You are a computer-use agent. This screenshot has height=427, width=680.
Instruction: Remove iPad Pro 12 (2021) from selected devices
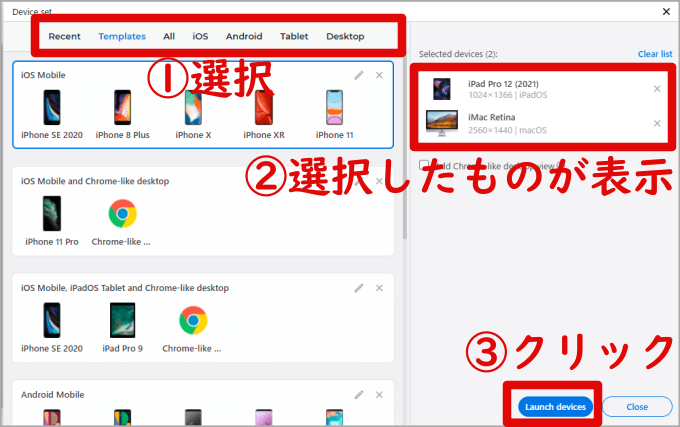coord(657,89)
